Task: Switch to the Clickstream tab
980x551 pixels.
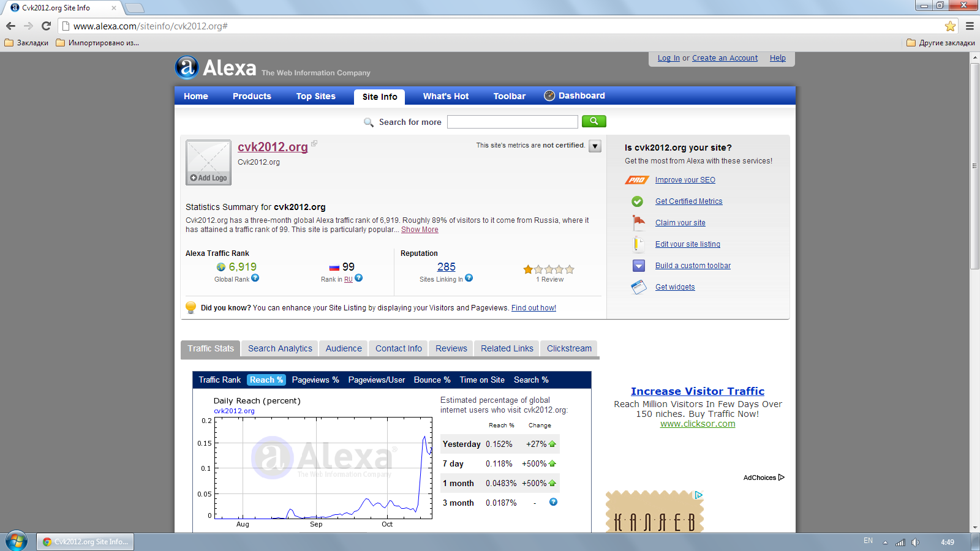Action: coord(569,348)
